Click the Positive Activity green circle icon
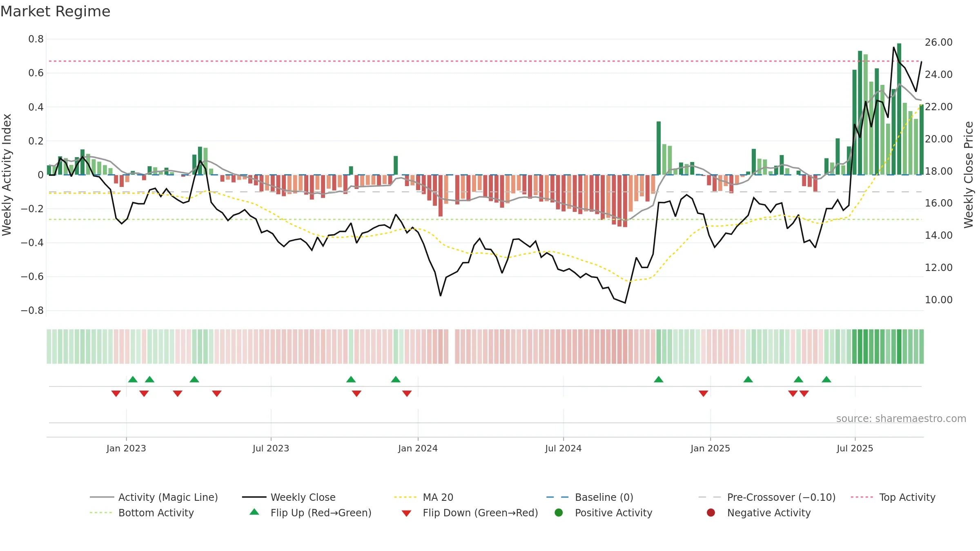This screenshot has height=551, width=980. pyautogui.click(x=559, y=513)
